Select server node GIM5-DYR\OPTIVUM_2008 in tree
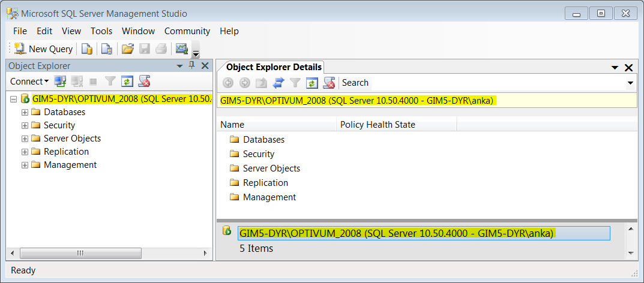 122,99
